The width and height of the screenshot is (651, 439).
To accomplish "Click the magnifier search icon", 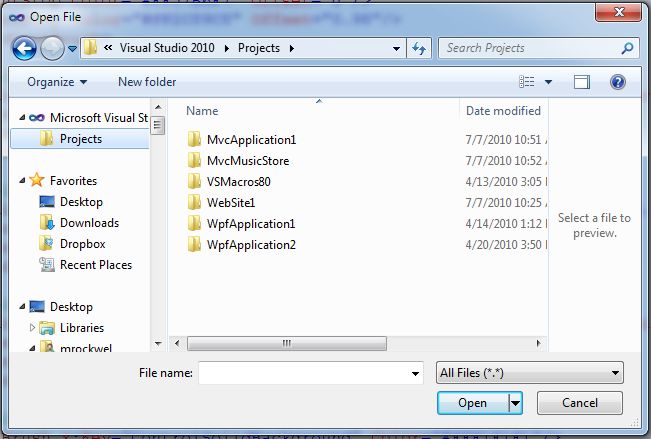I will [x=627, y=48].
